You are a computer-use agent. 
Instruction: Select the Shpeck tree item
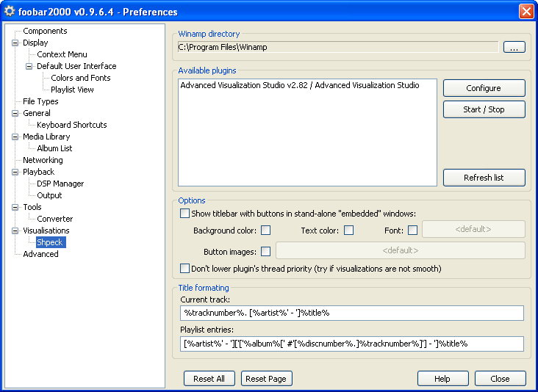tap(50, 242)
